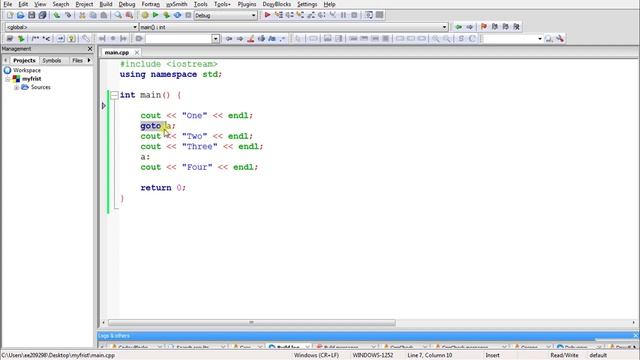Screen dimensions: 640x360
Task: Undo last edit with toolbar icon
Action: click(57, 15)
